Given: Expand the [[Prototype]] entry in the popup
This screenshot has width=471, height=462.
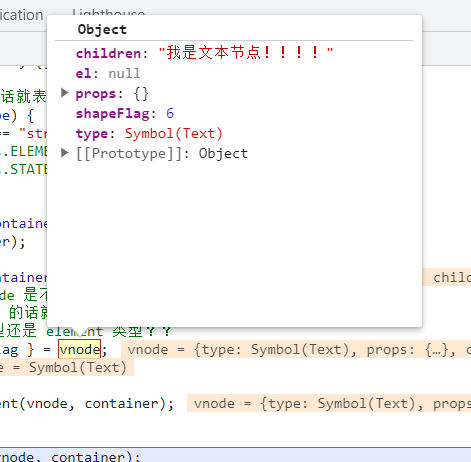Looking at the screenshot, I should 65,153.
